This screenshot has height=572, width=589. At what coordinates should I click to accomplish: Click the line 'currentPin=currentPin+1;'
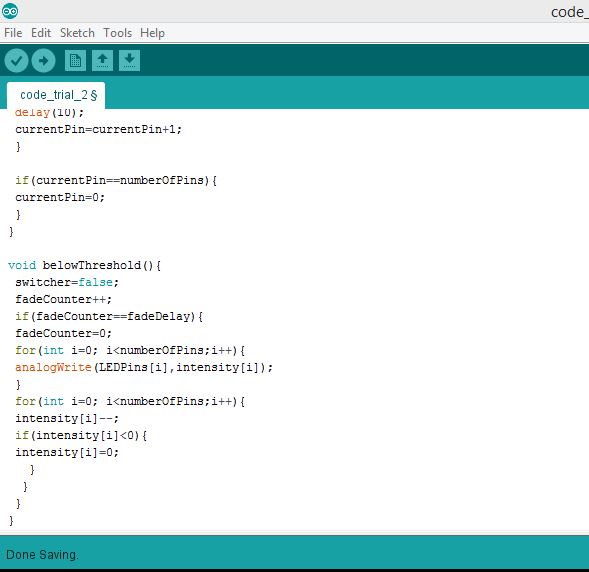tap(98, 130)
